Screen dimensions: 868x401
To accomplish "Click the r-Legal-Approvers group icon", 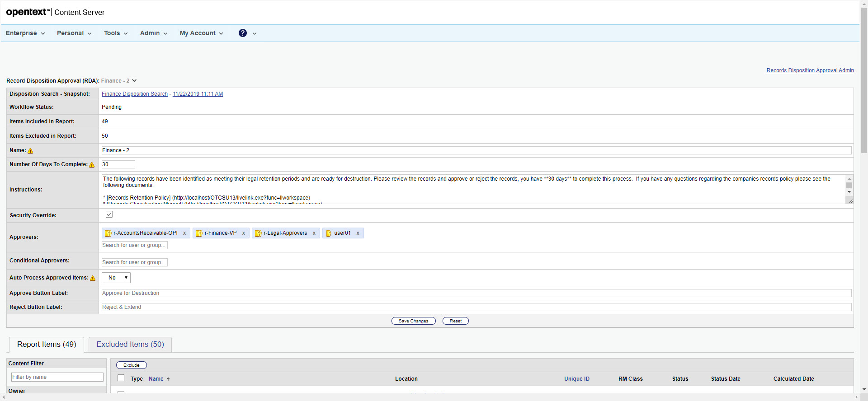I will (259, 233).
